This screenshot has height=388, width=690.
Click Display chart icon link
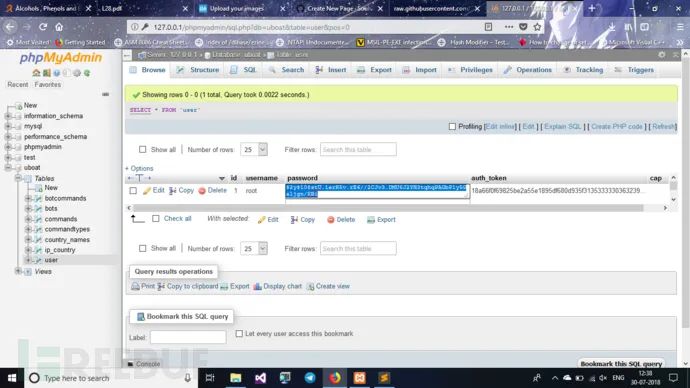pyautogui.click(x=278, y=286)
